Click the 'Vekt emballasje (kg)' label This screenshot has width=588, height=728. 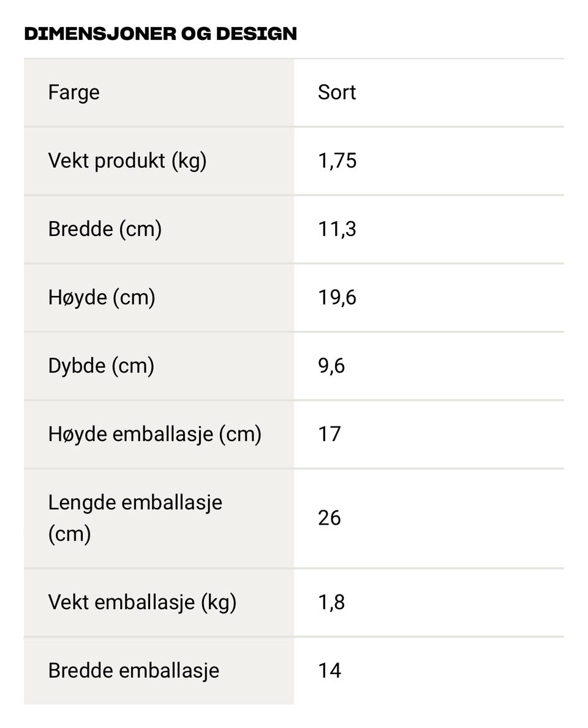click(x=142, y=602)
